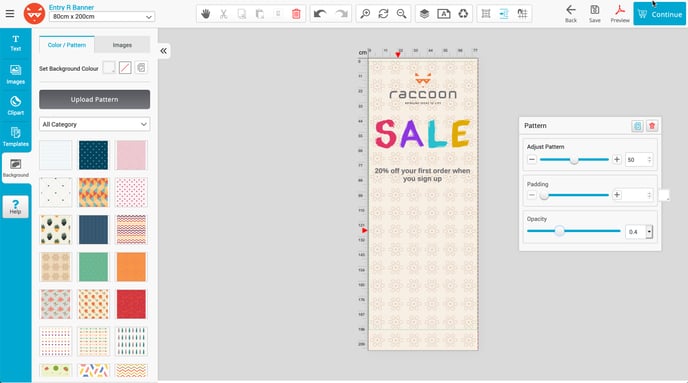Click the Continue cart button

click(x=659, y=14)
